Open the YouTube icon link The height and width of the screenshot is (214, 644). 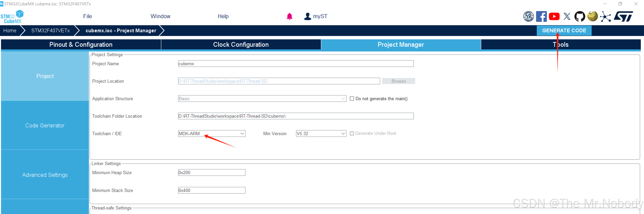pyautogui.click(x=554, y=17)
